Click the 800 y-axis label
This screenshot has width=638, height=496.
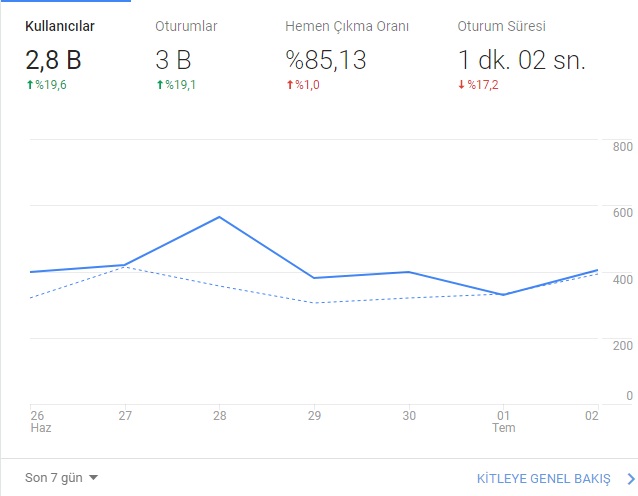pos(623,146)
